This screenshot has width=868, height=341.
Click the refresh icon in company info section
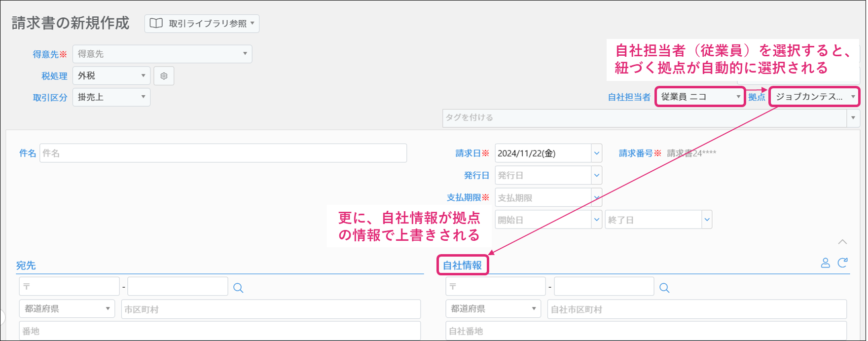tap(842, 263)
